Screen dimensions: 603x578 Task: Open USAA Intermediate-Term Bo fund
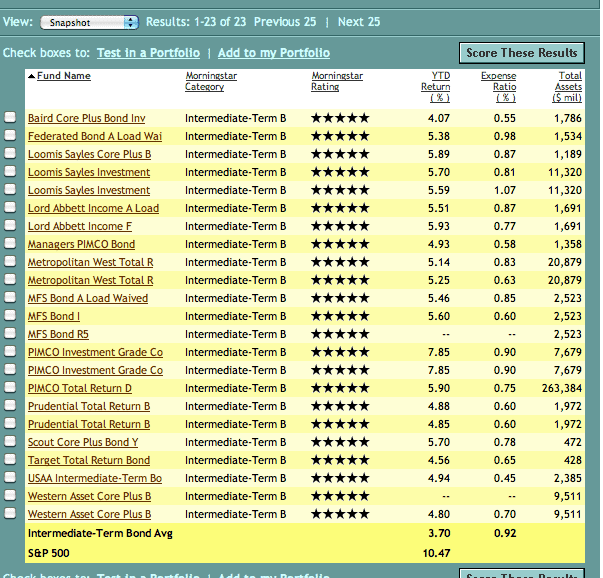click(95, 478)
